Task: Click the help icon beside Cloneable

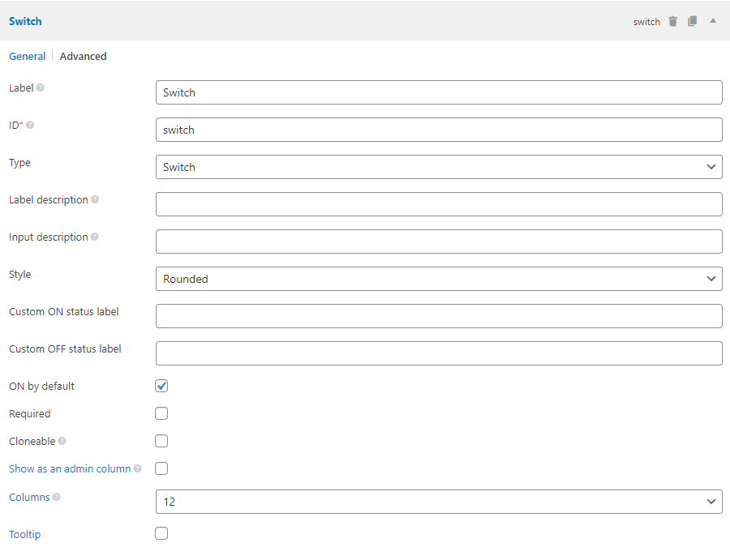Action: click(62, 442)
